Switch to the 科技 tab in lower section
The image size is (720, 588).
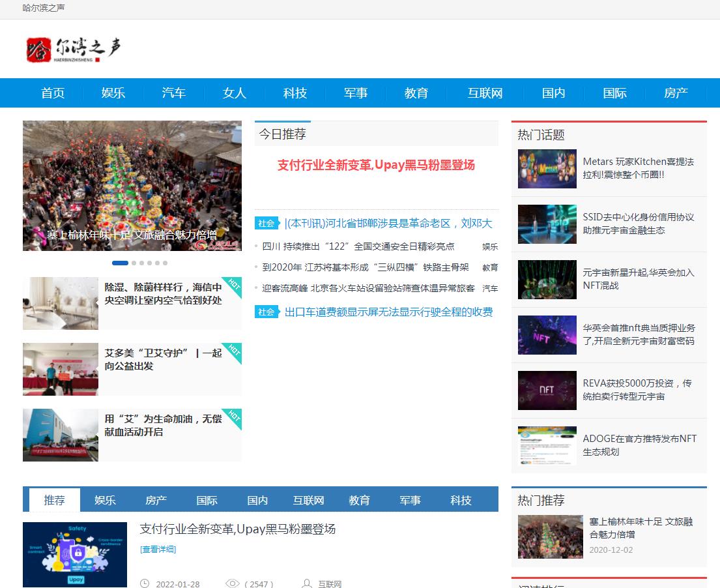point(461,500)
